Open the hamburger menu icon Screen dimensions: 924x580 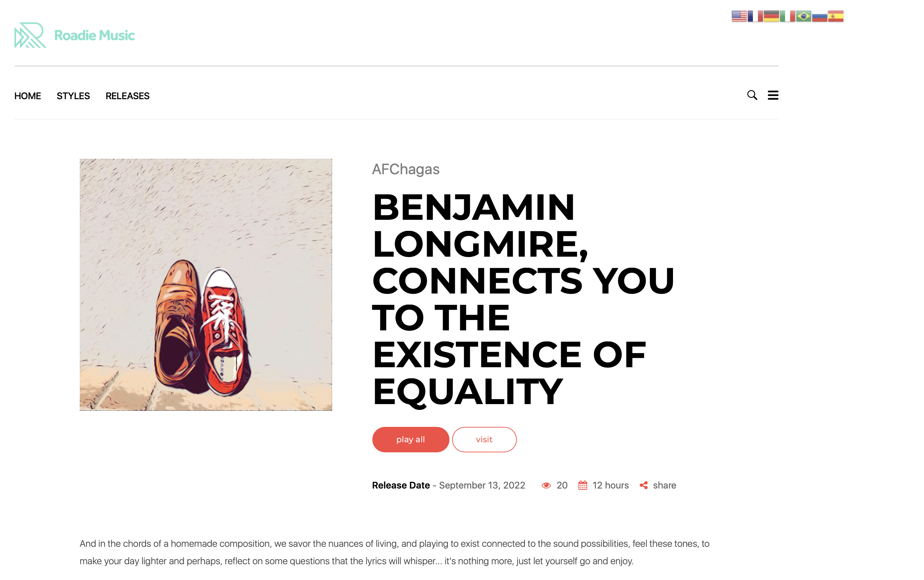(x=773, y=95)
